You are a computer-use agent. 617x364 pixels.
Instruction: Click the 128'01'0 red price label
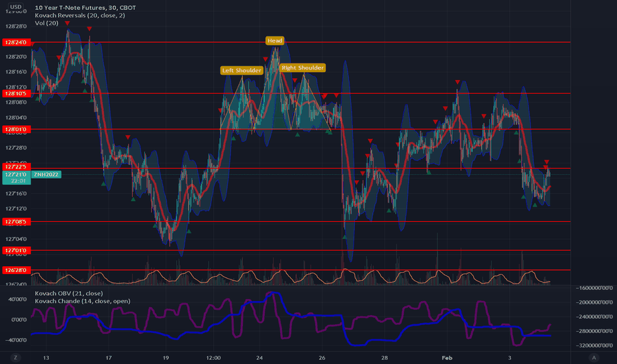coord(16,129)
